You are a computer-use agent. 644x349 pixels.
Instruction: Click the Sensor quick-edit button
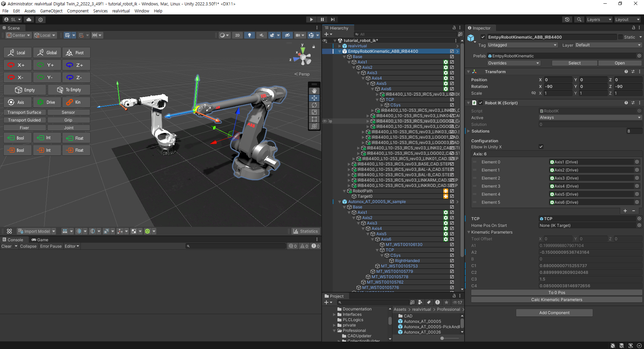click(68, 112)
